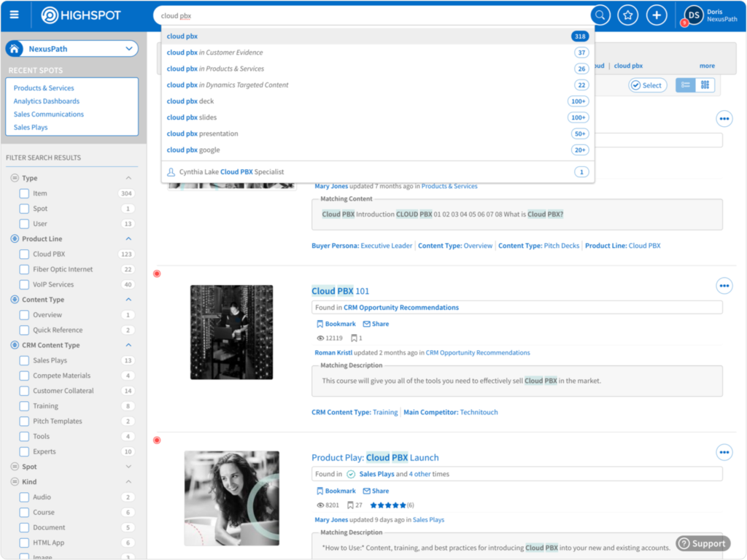Check the Audio kind filter
The width and height of the screenshot is (747, 560).
click(24, 497)
